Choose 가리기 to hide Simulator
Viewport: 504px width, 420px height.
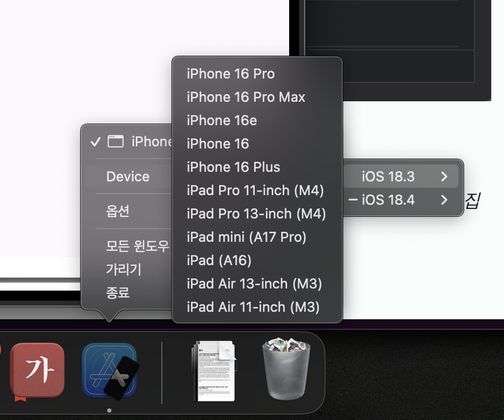pos(129,269)
